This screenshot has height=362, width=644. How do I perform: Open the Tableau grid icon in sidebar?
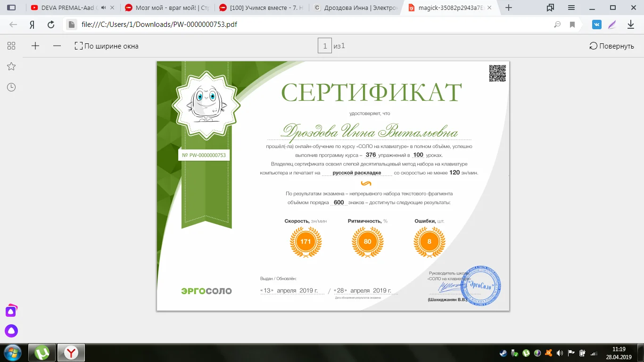pos(11,46)
